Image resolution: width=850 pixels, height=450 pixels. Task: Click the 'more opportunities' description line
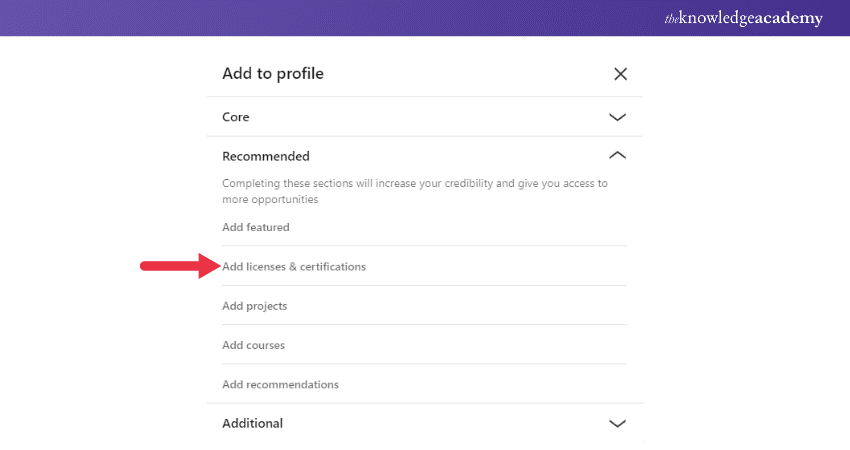(270, 200)
